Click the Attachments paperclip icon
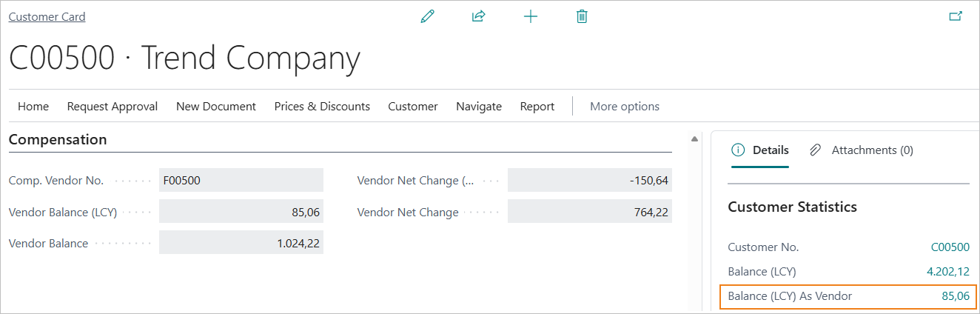This screenshot has height=314, width=980. pyautogui.click(x=816, y=150)
